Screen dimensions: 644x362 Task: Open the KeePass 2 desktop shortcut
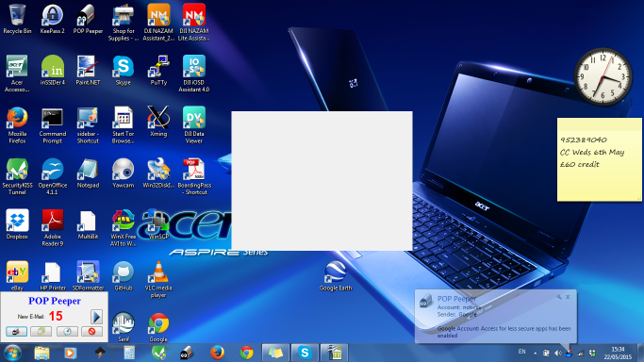pyautogui.click(x=52, y=19)
